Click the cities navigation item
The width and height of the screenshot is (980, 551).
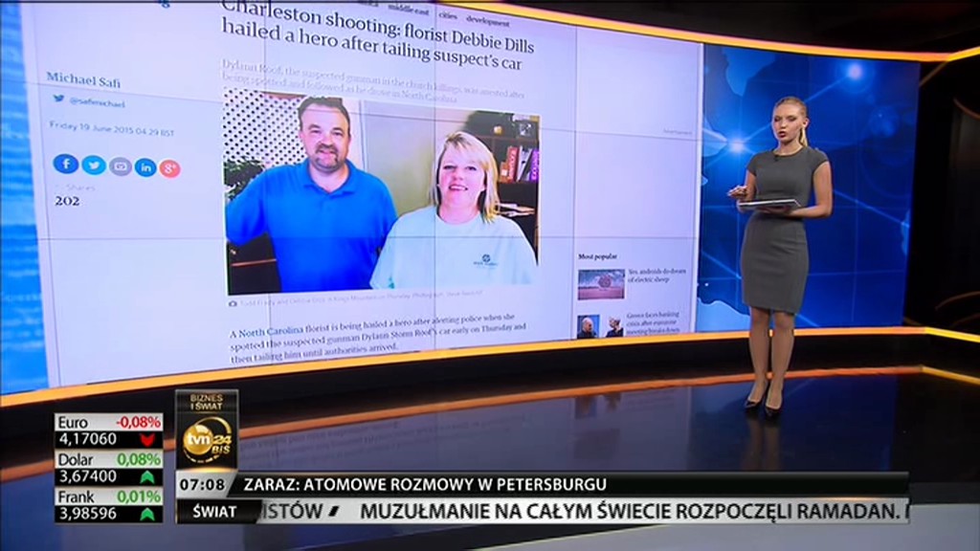point(448,15)
